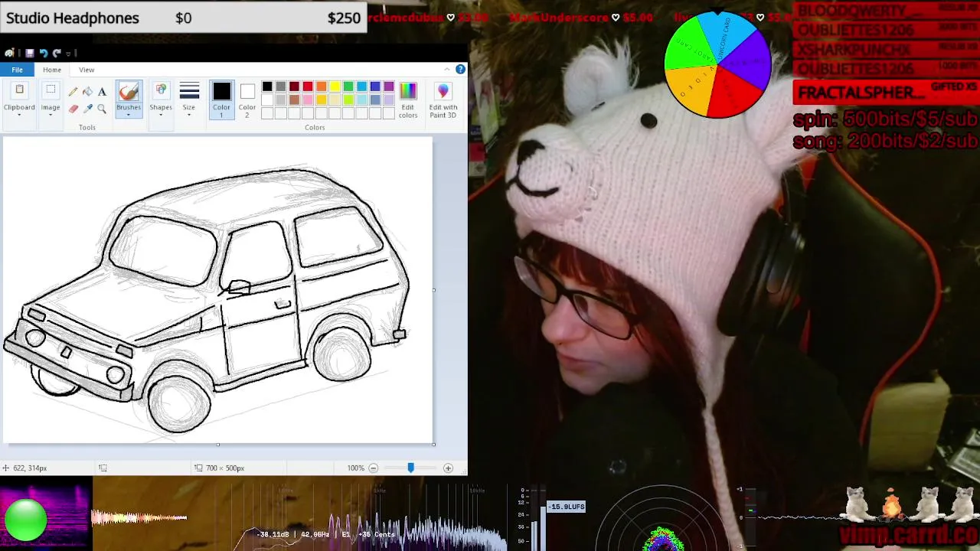Open the File menu in Paint

pos(17,70)
